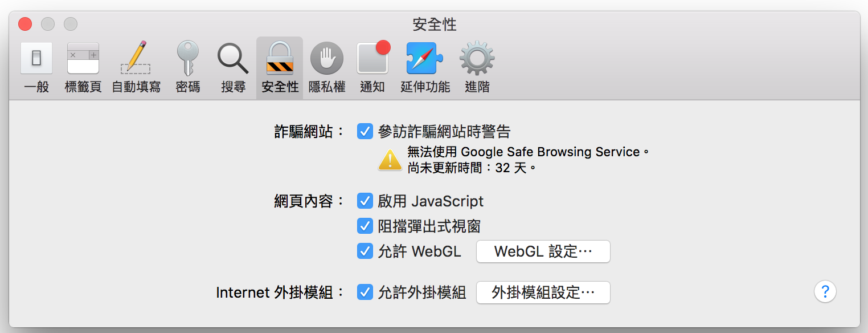Open the 通知 notifications icon
The height and width of the screenshot is (333, 868).
click(x=373, y=59)
